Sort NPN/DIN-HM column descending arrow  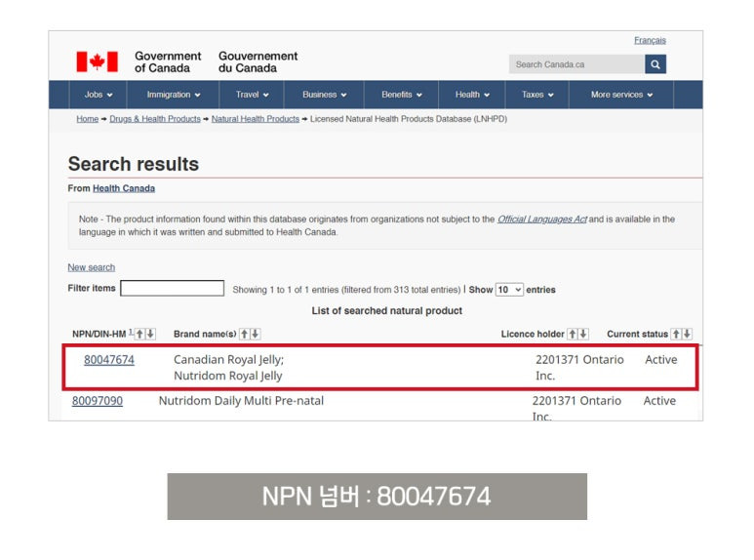click(x=150, y=334)
